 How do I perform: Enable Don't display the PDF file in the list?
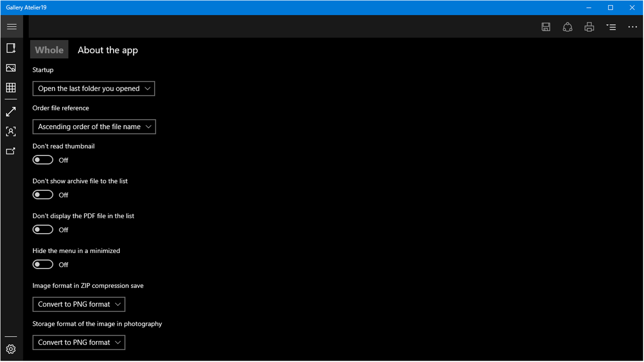click(x=43, y=229)
